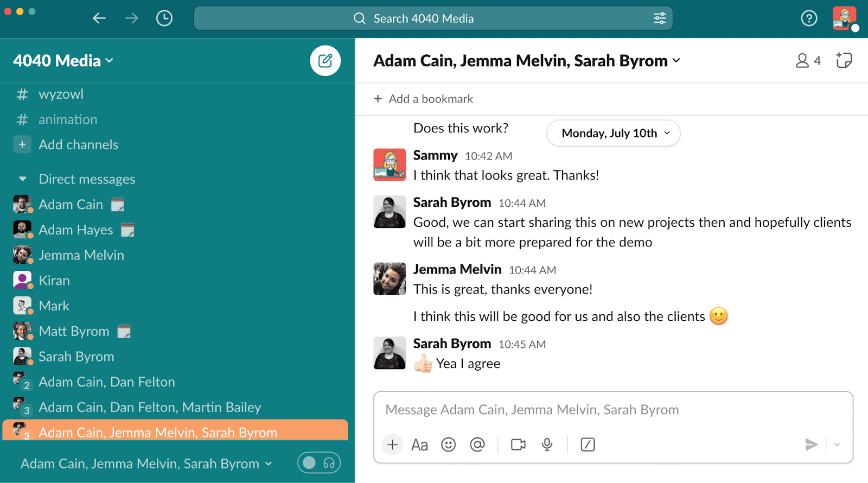Click the message input field
This screenshot has width=868, height=483.
pos(613,410)
